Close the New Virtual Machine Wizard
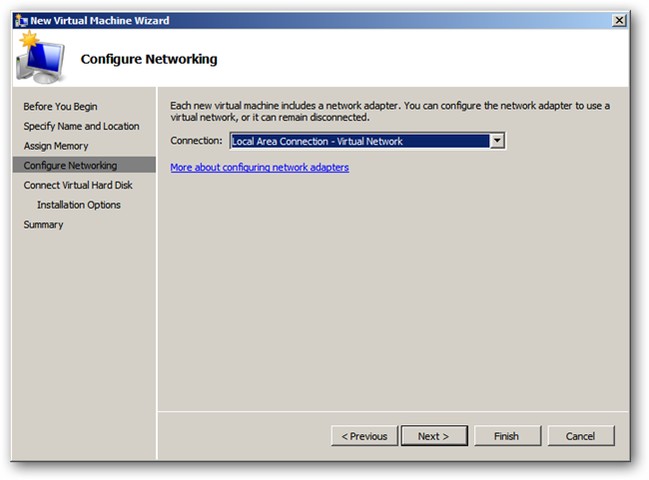649x480 pixels. tap(619, 20)
